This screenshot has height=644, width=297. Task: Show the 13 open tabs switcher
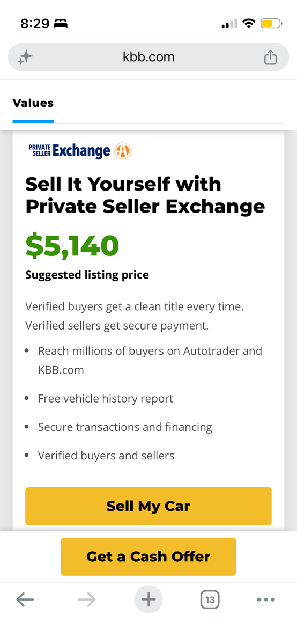point(210,599)
